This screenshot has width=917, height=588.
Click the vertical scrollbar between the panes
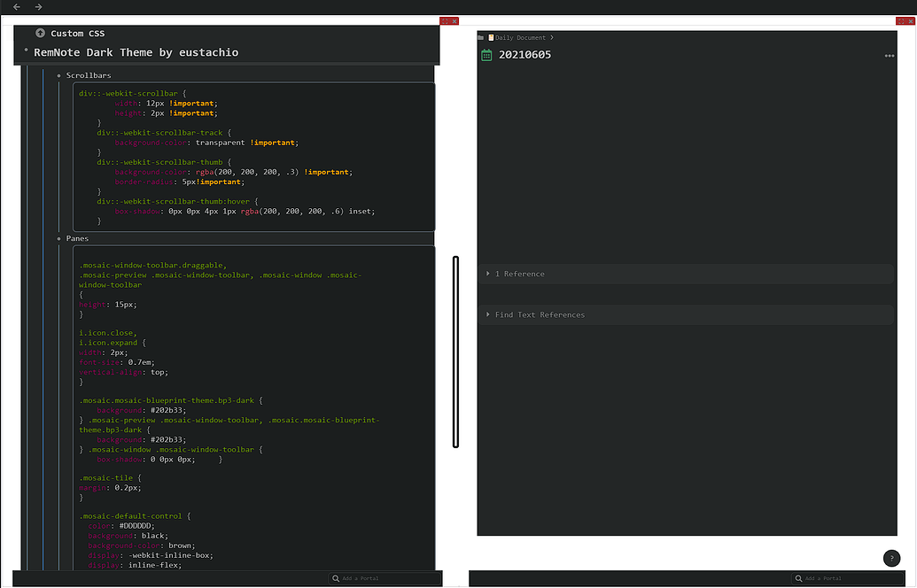pyautogui.click(x=455, y=350)
